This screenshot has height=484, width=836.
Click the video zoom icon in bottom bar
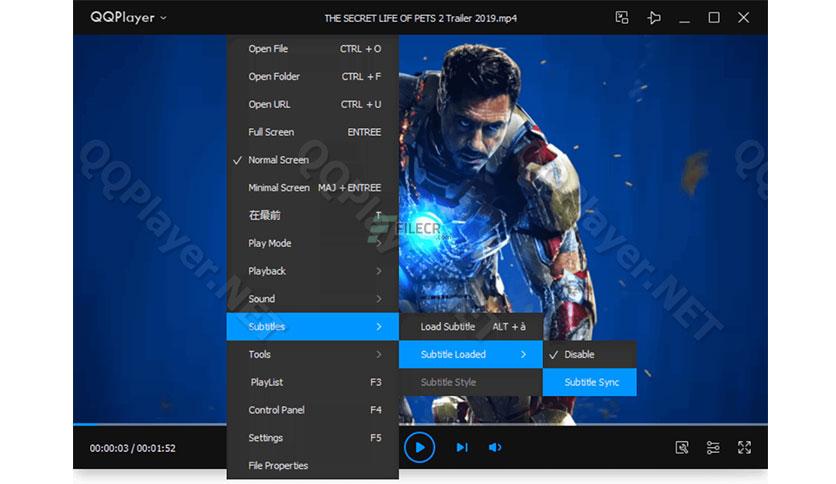(681, 447)
